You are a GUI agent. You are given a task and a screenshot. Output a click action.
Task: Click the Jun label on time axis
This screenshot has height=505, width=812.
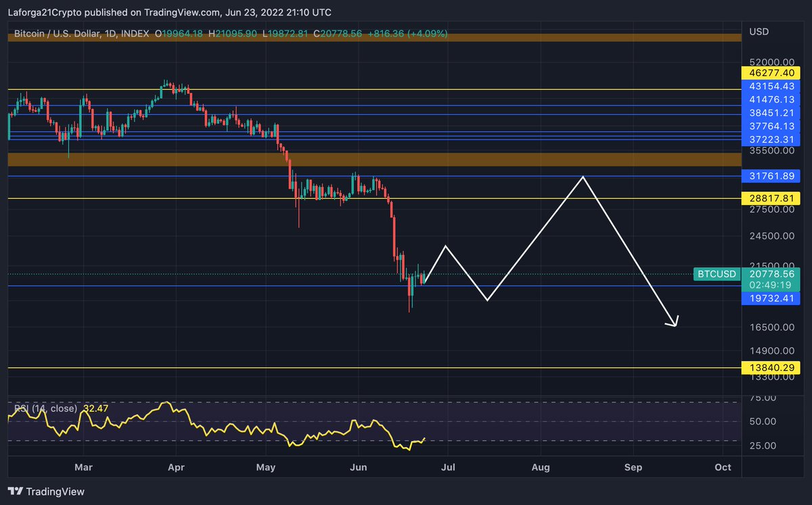click(x=359, y=466)
